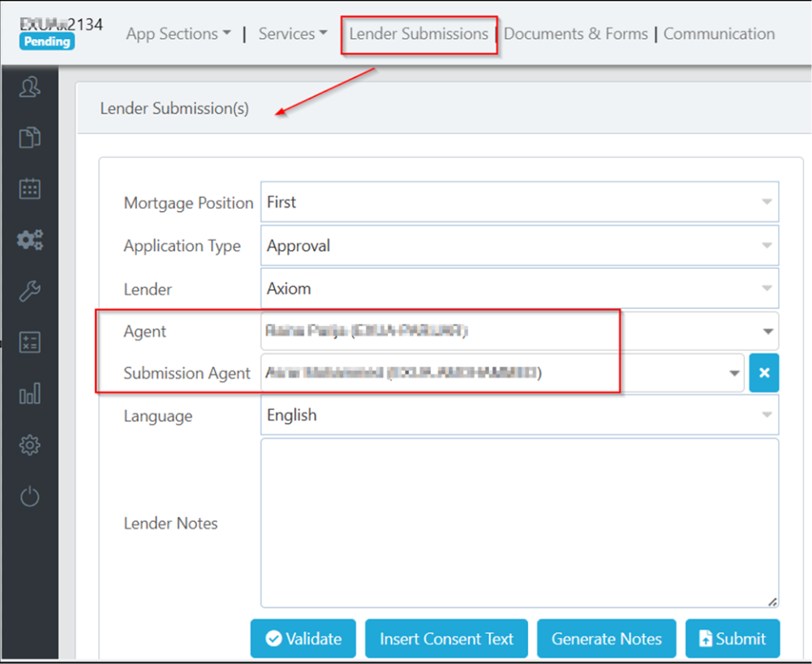Open the single gear settings icon
This screenshot has width=812, height=664.
point(29,445)
